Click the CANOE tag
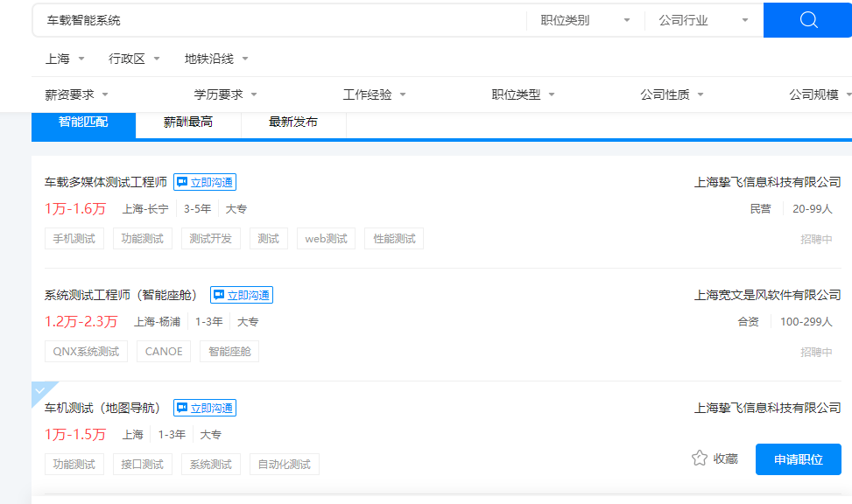Viewport: 852px width, 504px height. point(164,352)
